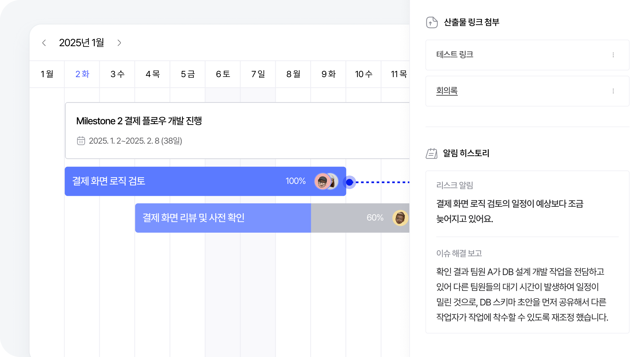Click the 결제 화면 로직 검토 task bar
Screen dimensions: 644x357
point(197,181)
